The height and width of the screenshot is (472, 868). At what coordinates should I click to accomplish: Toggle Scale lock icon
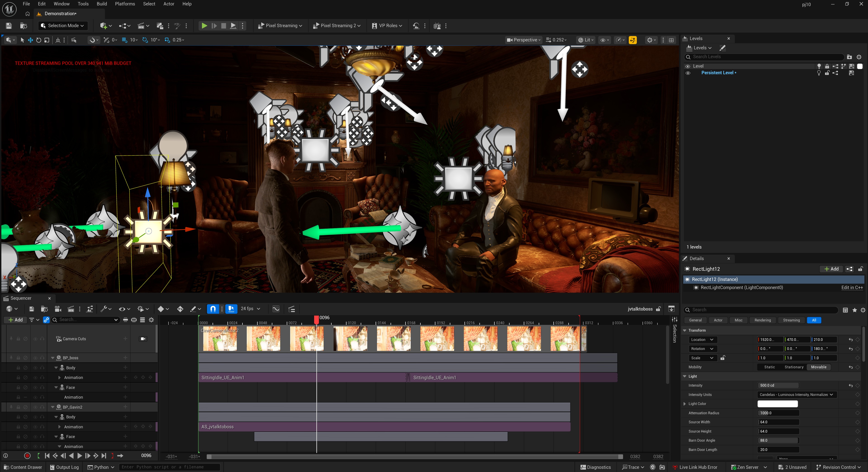coord(722,358)
